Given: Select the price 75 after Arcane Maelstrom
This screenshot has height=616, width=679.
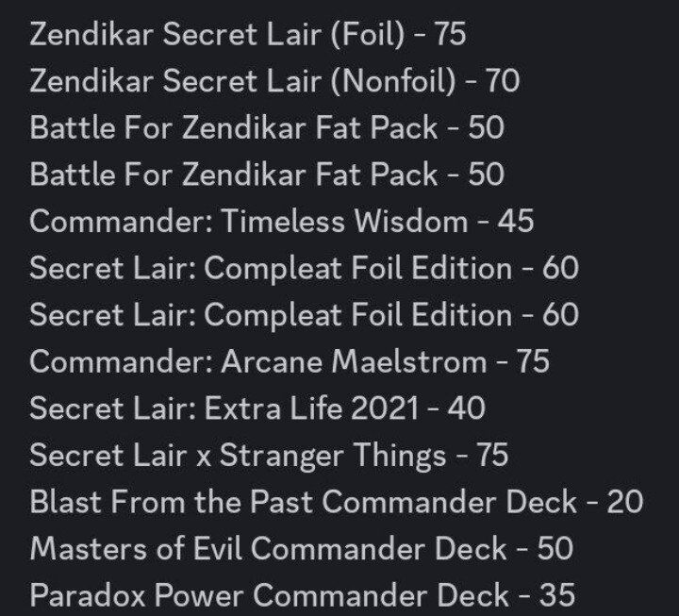Looking at the screenshot, I should [x=533, y=361].
